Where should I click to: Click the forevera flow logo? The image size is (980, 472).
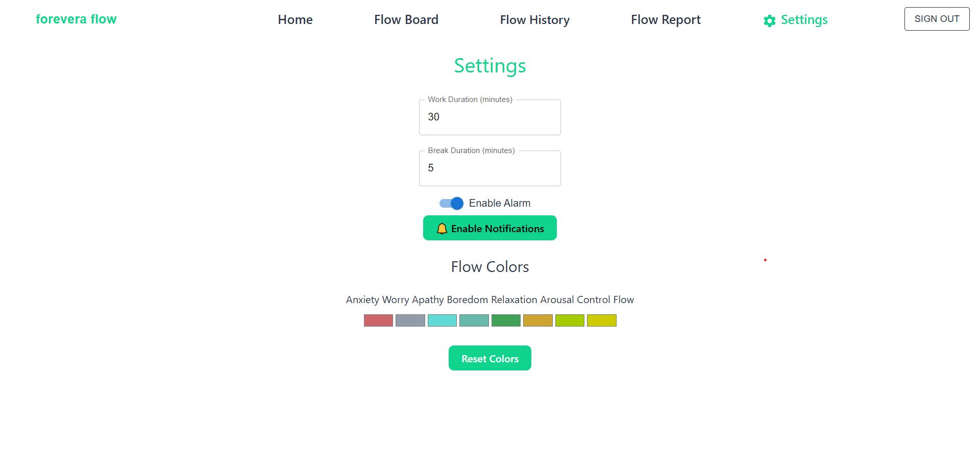76,19
